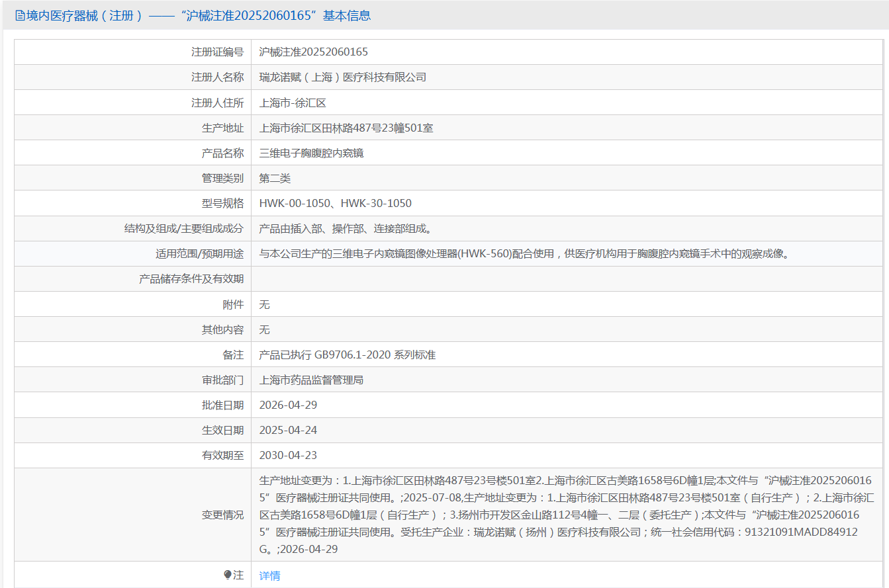Click the document icon beside the page title
Screen dimensions: 889x588
point(20,15)
